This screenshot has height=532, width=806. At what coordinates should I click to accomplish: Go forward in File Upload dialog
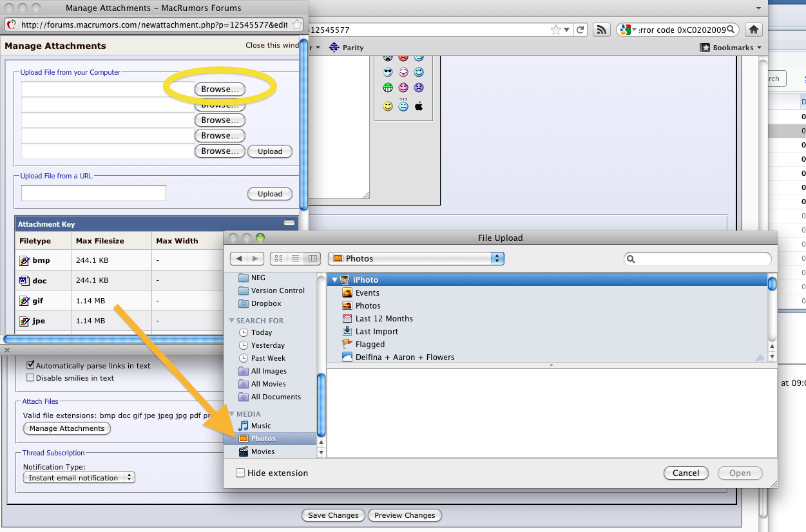point(256,258)
